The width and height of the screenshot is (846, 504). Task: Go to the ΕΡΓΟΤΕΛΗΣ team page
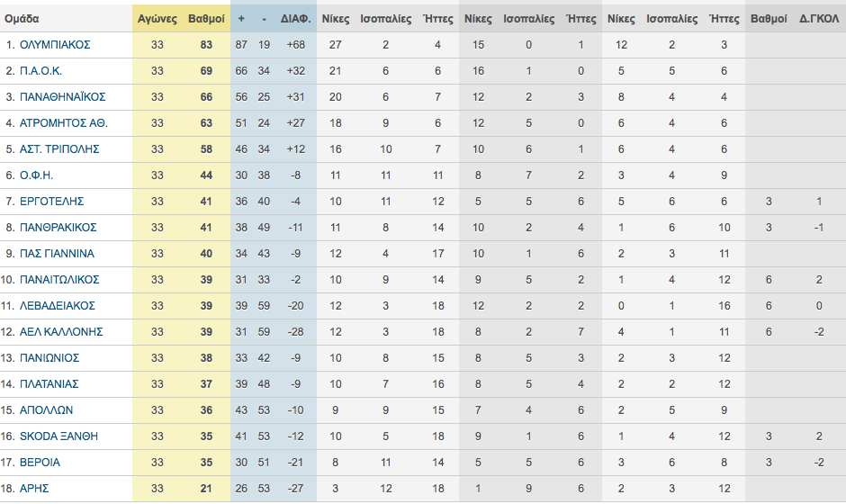[x=51, y=201]
